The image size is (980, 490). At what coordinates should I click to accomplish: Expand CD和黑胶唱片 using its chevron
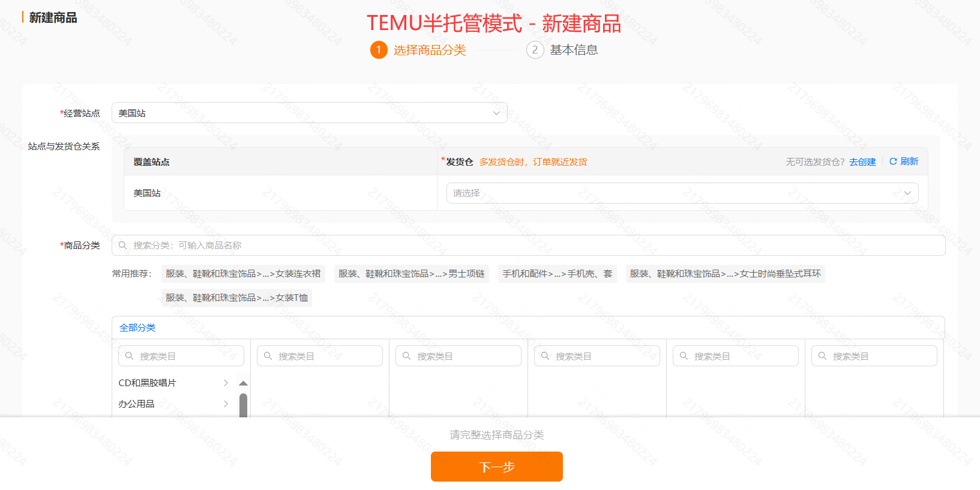coord(226,383)
